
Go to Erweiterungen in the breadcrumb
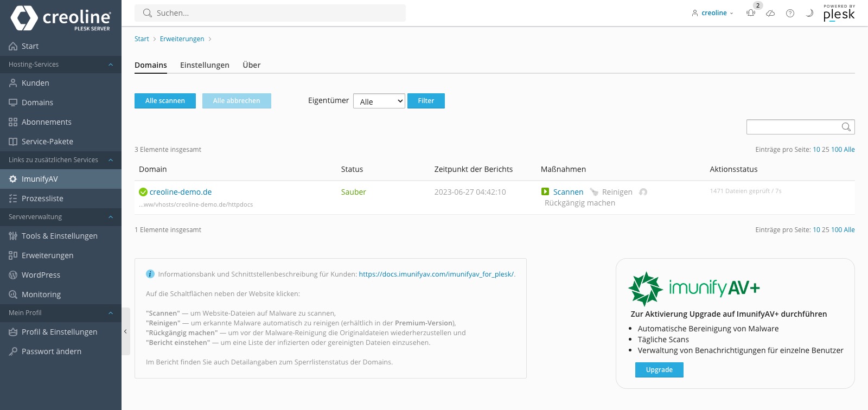pyautogui.click(x=182, y=39)
